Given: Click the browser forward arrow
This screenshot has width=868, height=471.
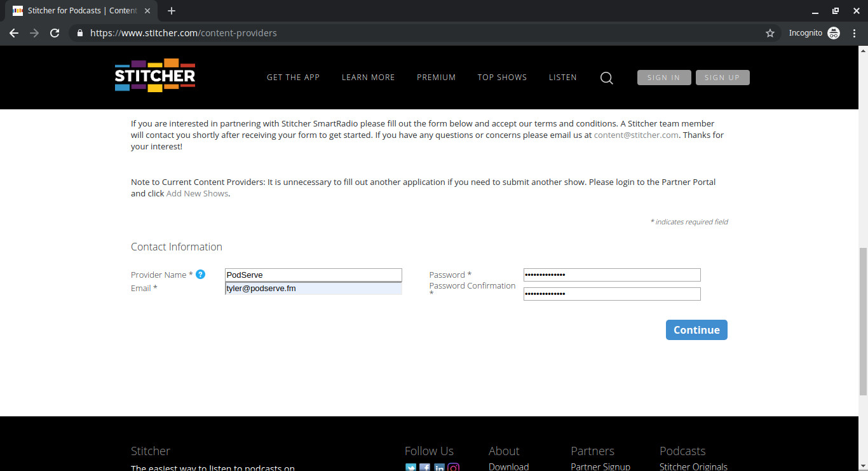Looking at the screenshot, I should 34,33.
